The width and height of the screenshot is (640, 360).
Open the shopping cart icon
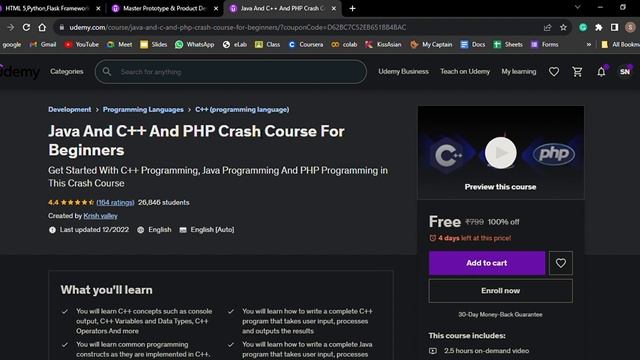pyautogui.click(x=577, y=72)
